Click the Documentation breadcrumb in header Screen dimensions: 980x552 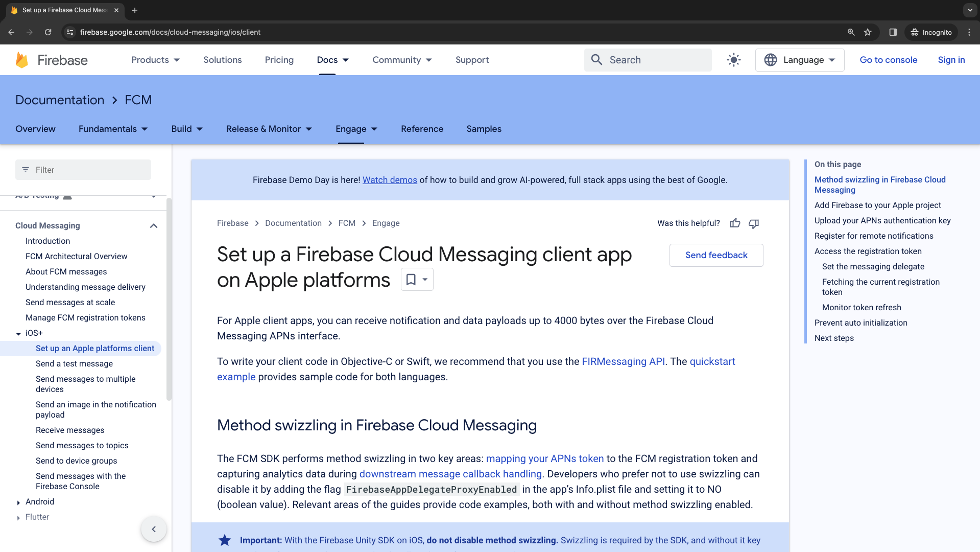tap(60, 100)
